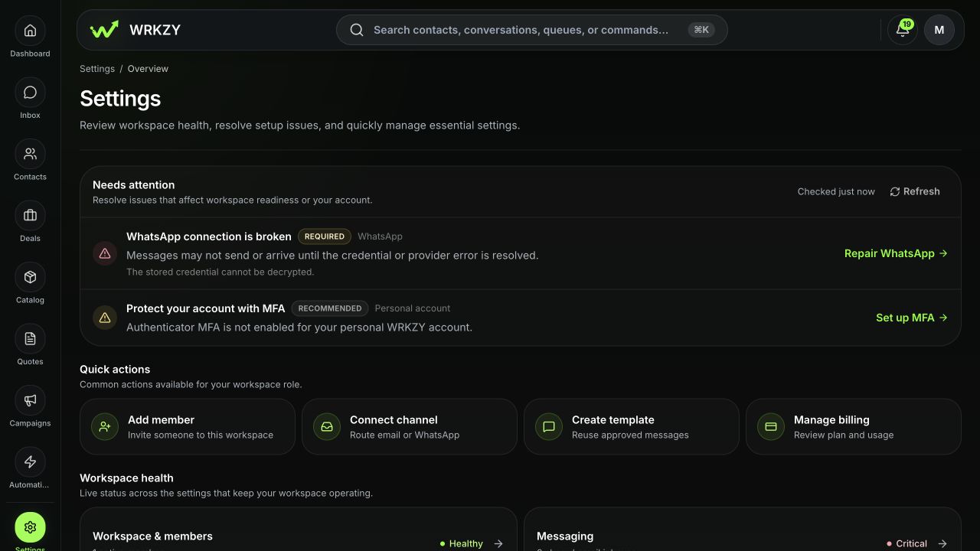The image size is (980, 551).
Task: Follow the Repair WhatsApp link
Action: tap(896, 253)
